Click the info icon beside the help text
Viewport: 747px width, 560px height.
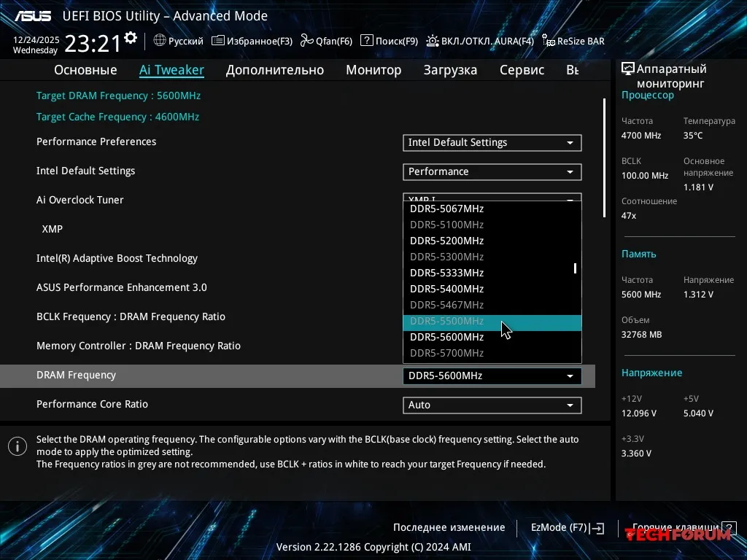17,447
